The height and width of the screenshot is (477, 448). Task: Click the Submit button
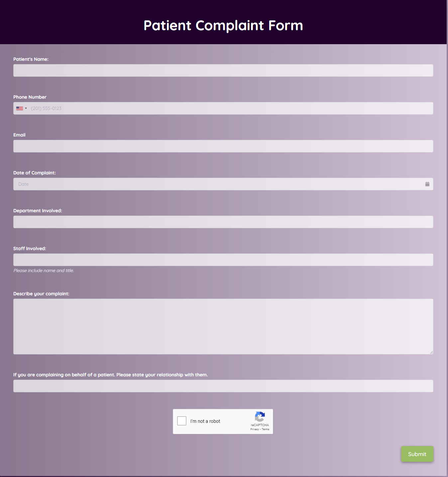click(x=417, y=454)
